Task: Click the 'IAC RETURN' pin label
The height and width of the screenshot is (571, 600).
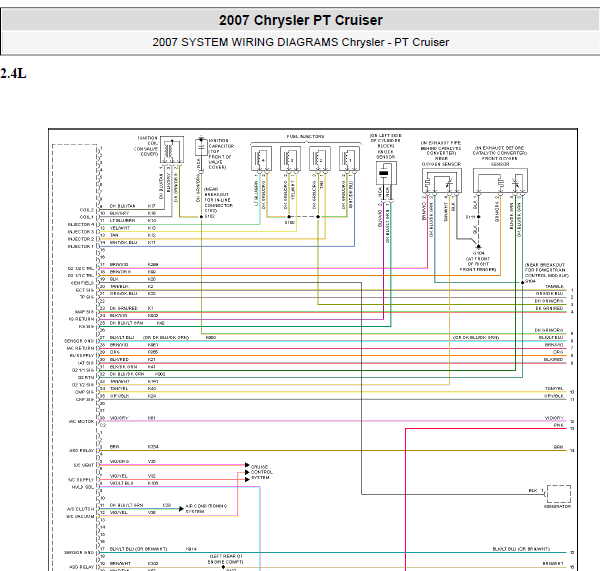Action: (80, 348)
